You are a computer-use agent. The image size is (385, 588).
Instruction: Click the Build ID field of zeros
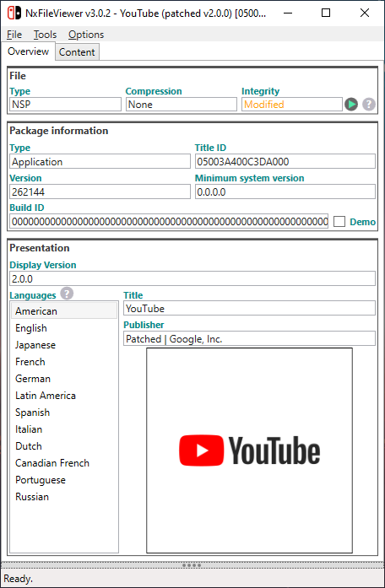pos(169,222)
